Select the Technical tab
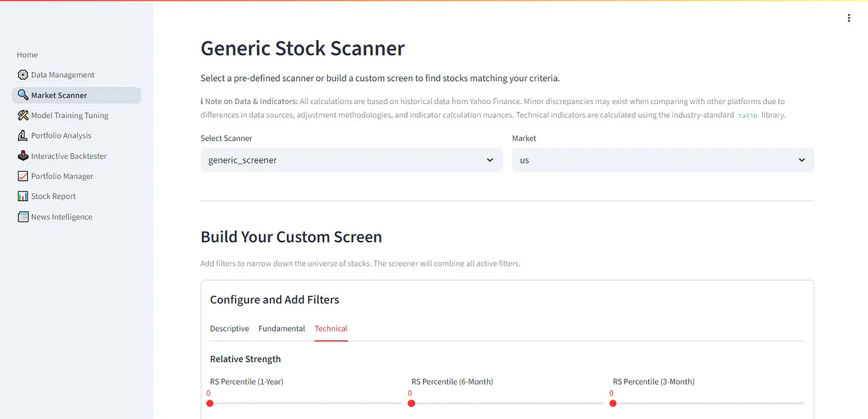The image size is (868, 419). point(330,328)
